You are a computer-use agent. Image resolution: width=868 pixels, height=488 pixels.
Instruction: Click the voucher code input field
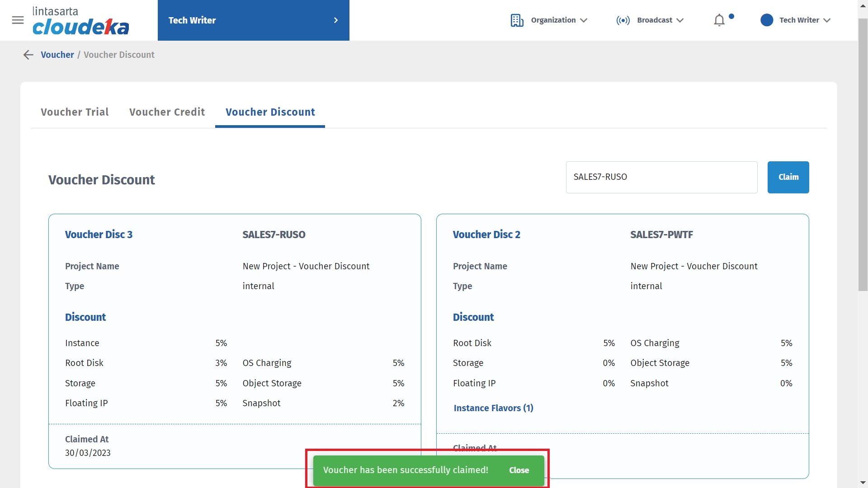click(x=661, y=177)
